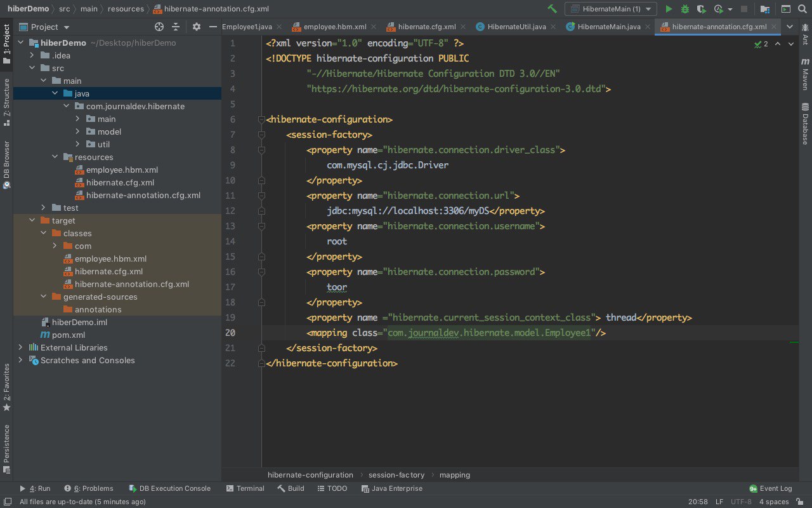Hide the Project panel with minus icon
812x508 pixels.
[x=213, y=27]
